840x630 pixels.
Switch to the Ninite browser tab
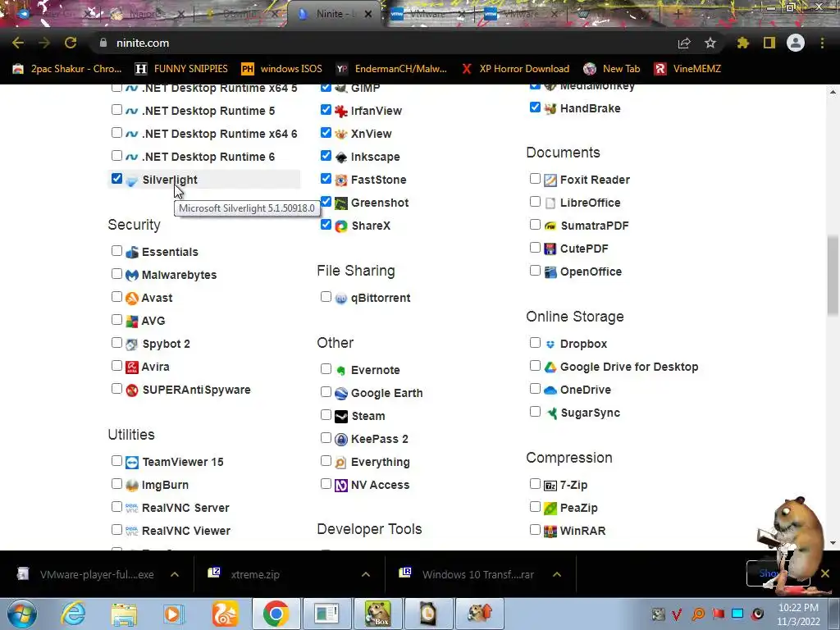pos(333,14)
